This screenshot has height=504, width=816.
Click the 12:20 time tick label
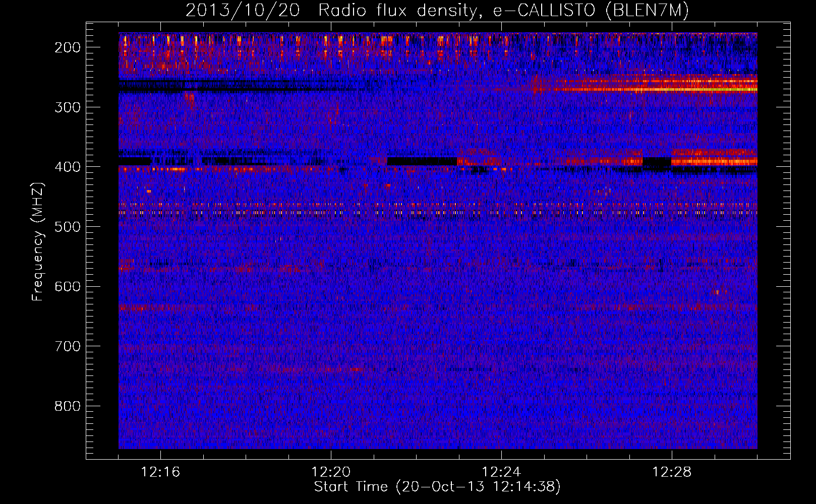[331, 472]
